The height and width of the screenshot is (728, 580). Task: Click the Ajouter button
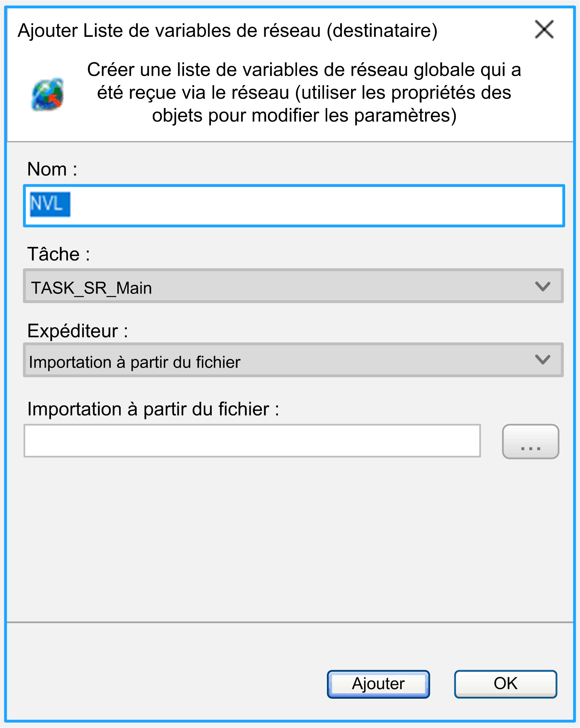pos(378,684)
